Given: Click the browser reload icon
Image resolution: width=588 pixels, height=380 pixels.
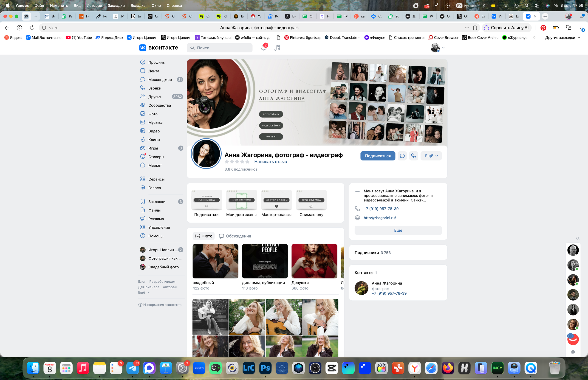Looking at the screenshot, I should coord(32,28).
